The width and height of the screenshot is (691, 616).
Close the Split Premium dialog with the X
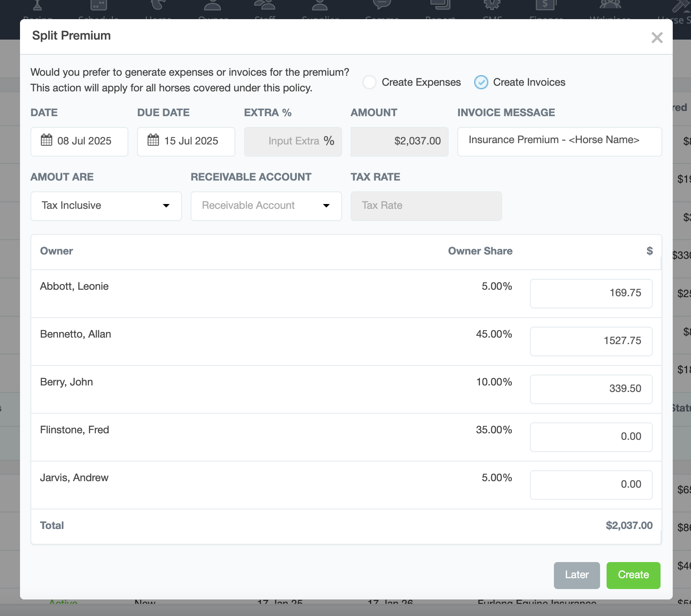click(657, 38)
